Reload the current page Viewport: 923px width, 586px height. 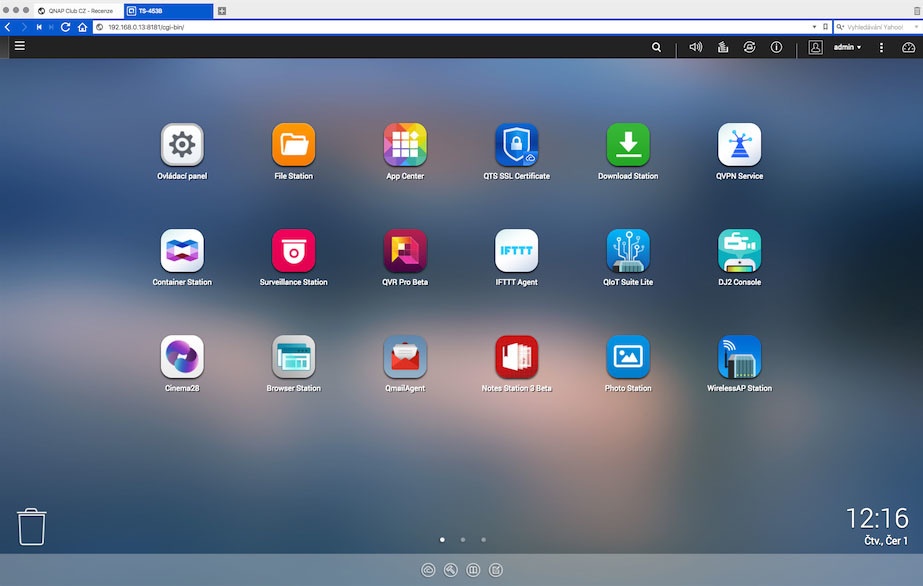[65, 27]
